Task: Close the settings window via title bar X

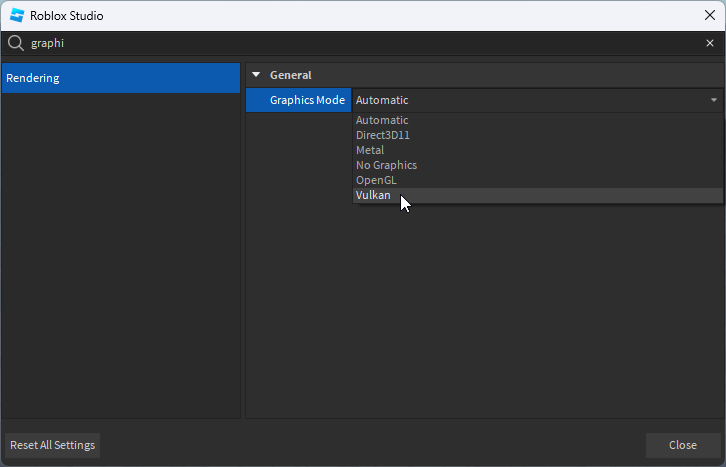Action: [709, 16]
